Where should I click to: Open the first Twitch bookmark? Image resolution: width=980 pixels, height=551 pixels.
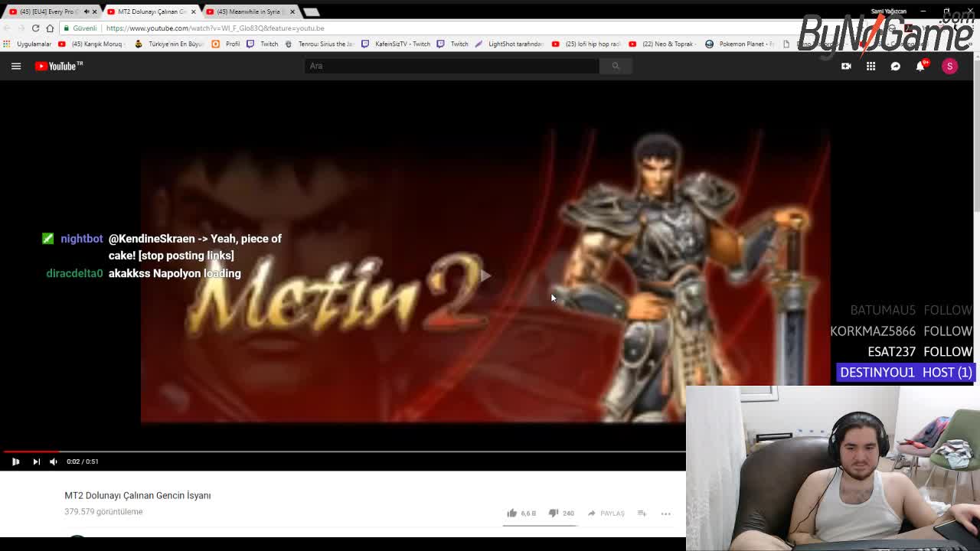263,44
